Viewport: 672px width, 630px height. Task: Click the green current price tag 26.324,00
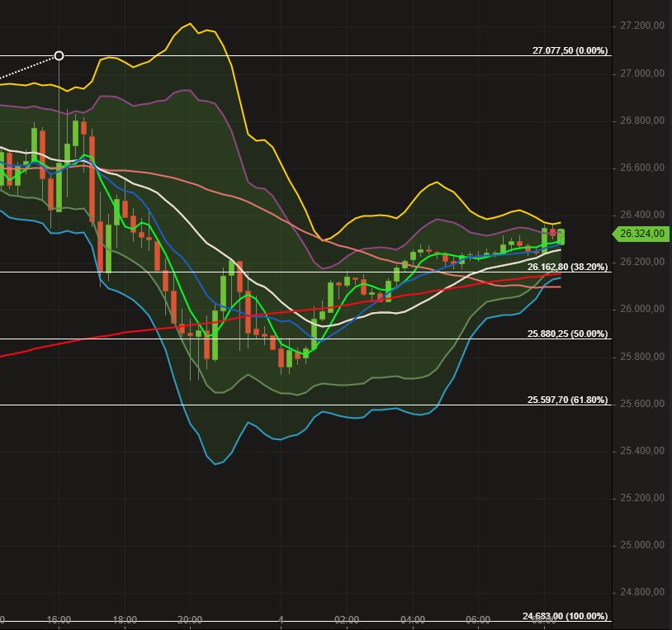640,234
